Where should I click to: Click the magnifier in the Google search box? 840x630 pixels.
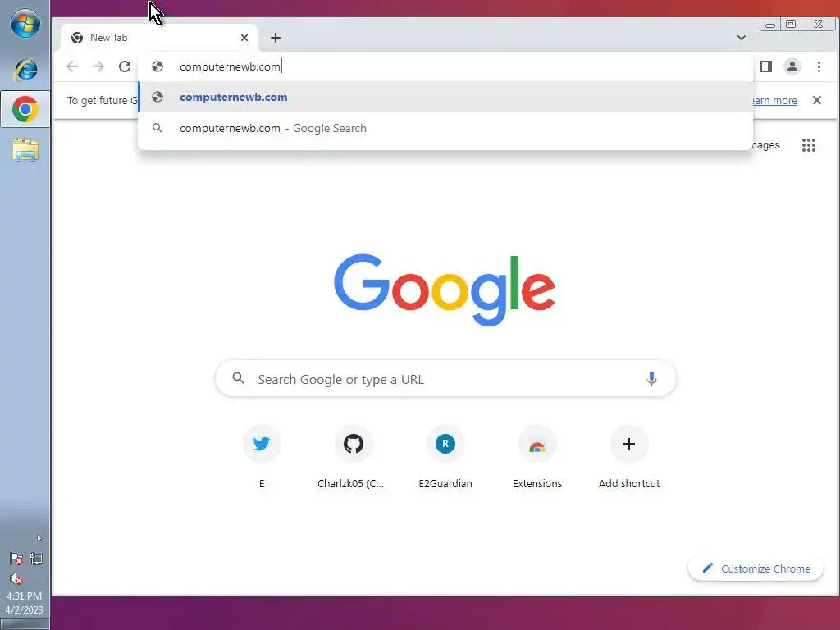point(239,379)
